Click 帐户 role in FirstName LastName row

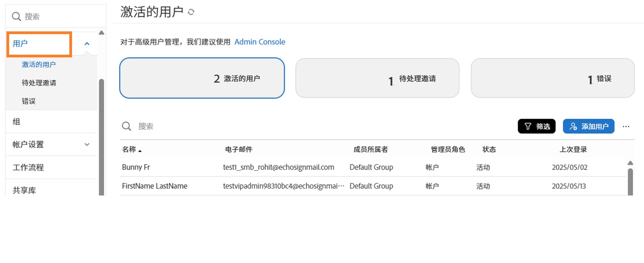[x=432, y=186]
